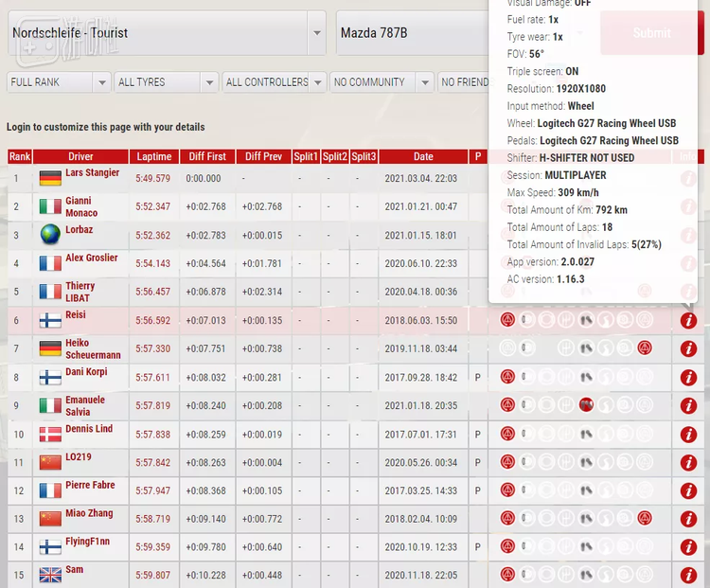Open info icon for Heiko Scheuermann
Image resolution: width=710 pixels, height=588 pixels.
click(688, 349)
